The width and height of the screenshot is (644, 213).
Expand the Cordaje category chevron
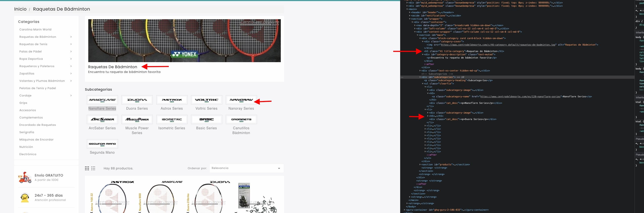pyautogui.click(x=71, y=96)
